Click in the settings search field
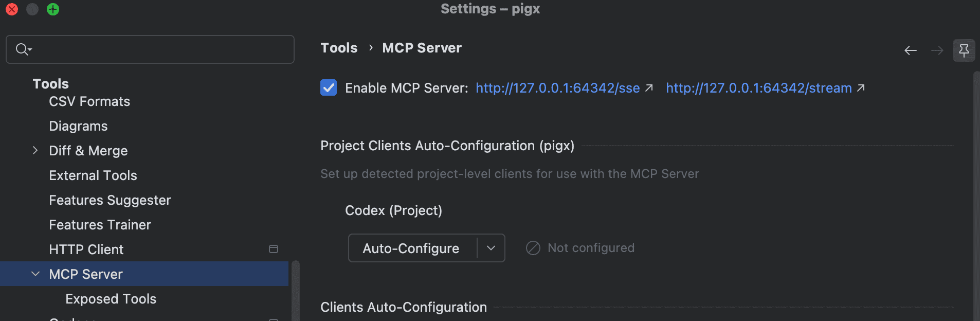Image resolution: width=980 pixels, height=321 pixels. point(150,49)
